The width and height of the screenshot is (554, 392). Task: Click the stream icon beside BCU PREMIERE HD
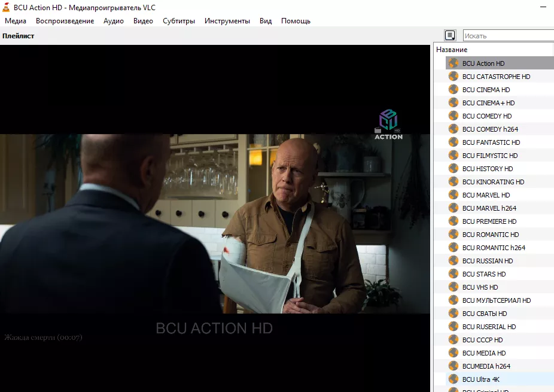click(453, 221)
